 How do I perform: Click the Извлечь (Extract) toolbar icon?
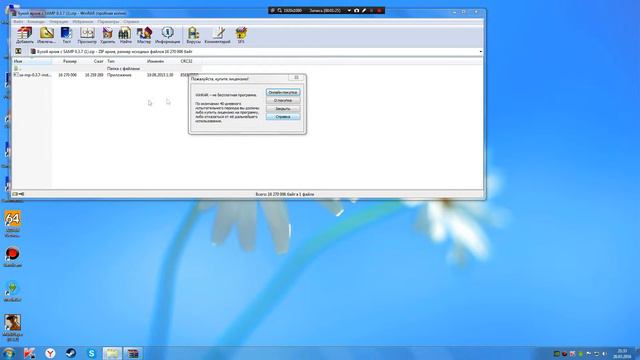point(47,35)
